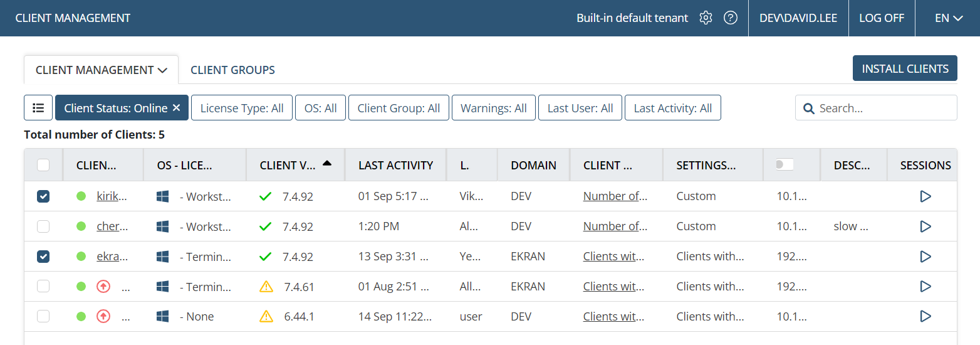Click the Windows icon in the cher row
Viewport: 980px width, 345px height.
point(163,226)
